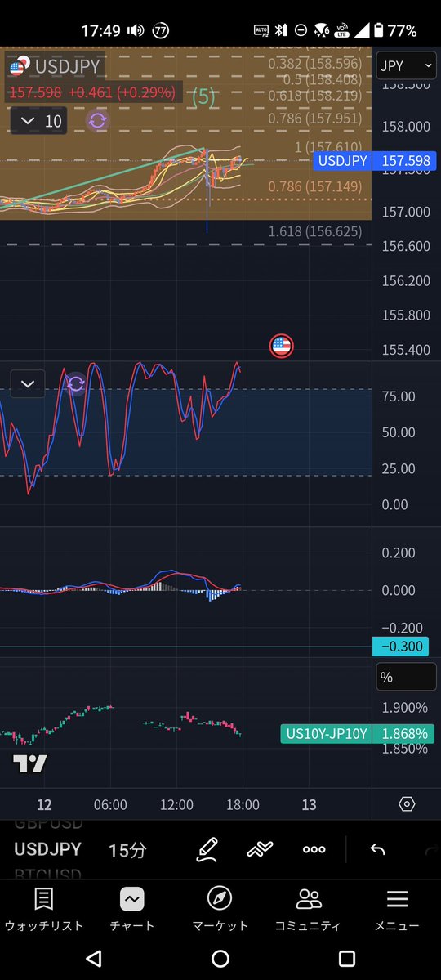Tap the 1.618 (156.625) Fibonacci level
The image size is (441, 980).
pos(314,232)
